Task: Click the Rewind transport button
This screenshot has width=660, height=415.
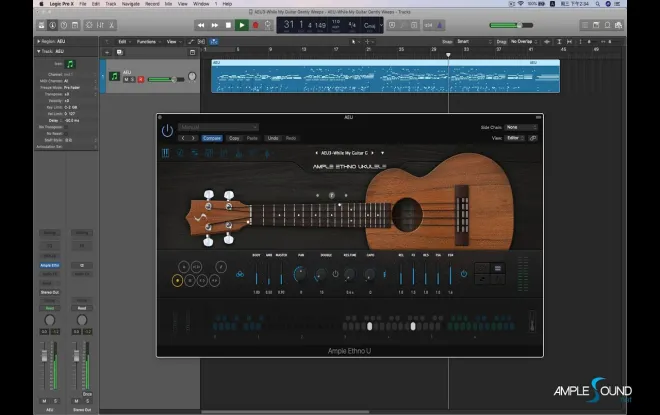Action: point(201,25)
